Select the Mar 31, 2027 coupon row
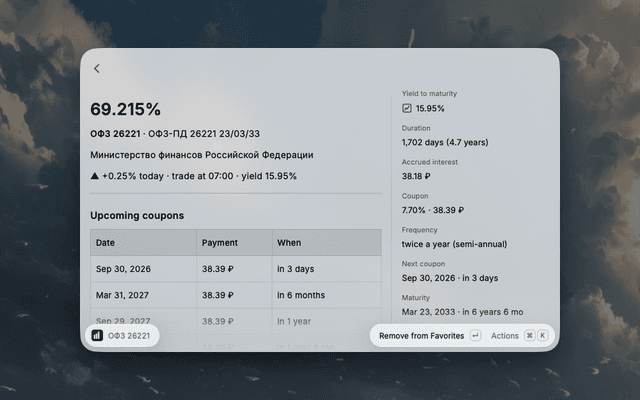Screen dimensions: 640x400 [236, 295]
